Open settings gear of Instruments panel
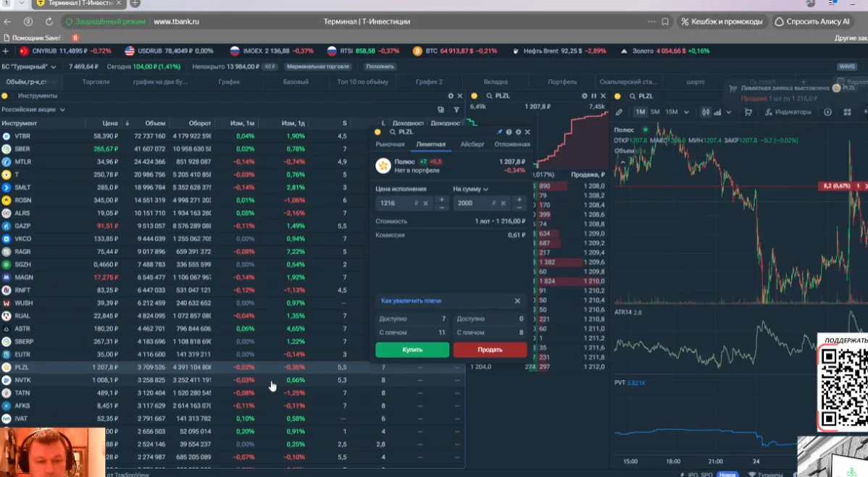The width and height of the screenshot is (868, 477). [x=451, y=96]
